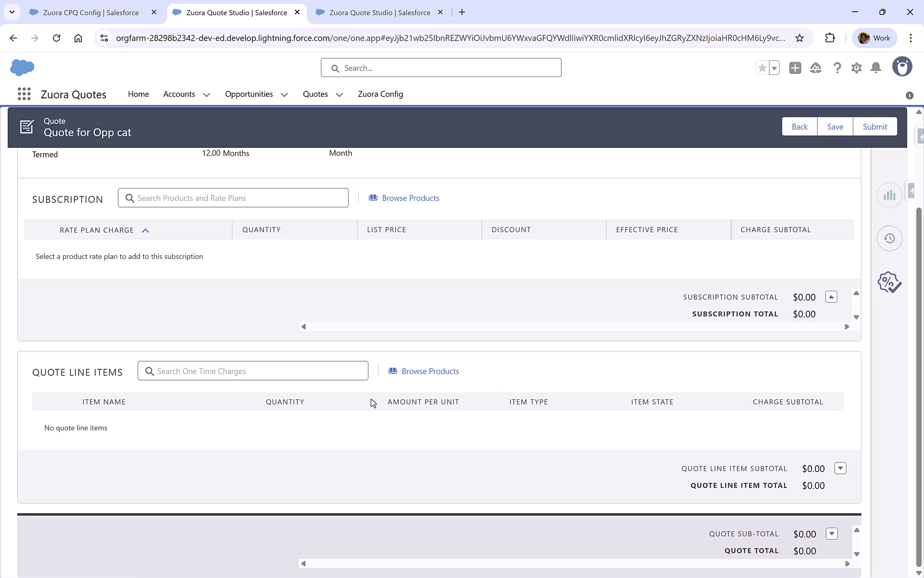
Task: Click the Browse Products icon beside Subscription search
Action: [373, 197]
